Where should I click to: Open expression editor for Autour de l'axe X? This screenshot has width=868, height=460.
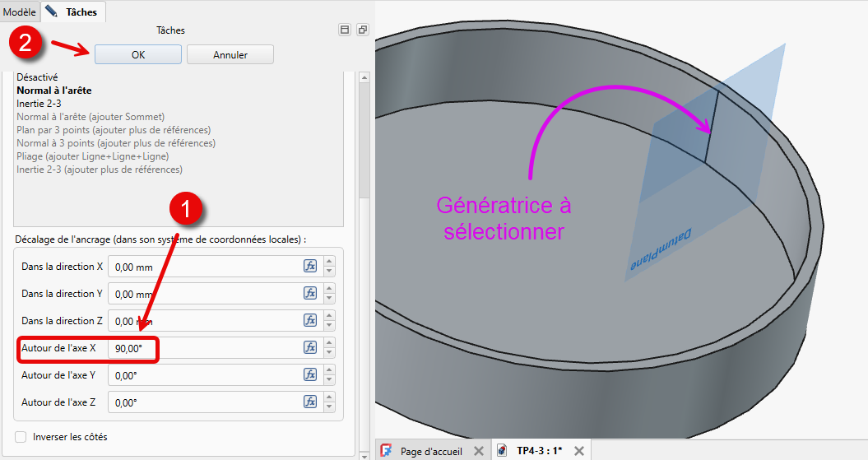[310, 347]
